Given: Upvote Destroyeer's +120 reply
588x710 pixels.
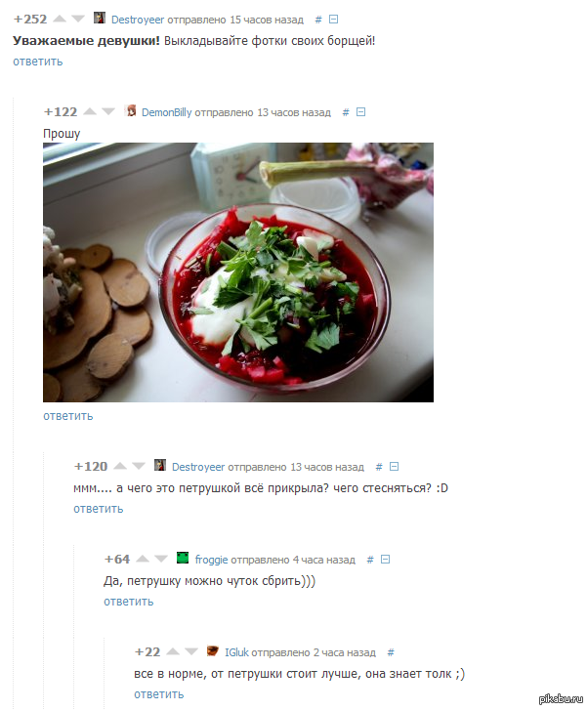Looking at the screenshot, I should point(120,467).
